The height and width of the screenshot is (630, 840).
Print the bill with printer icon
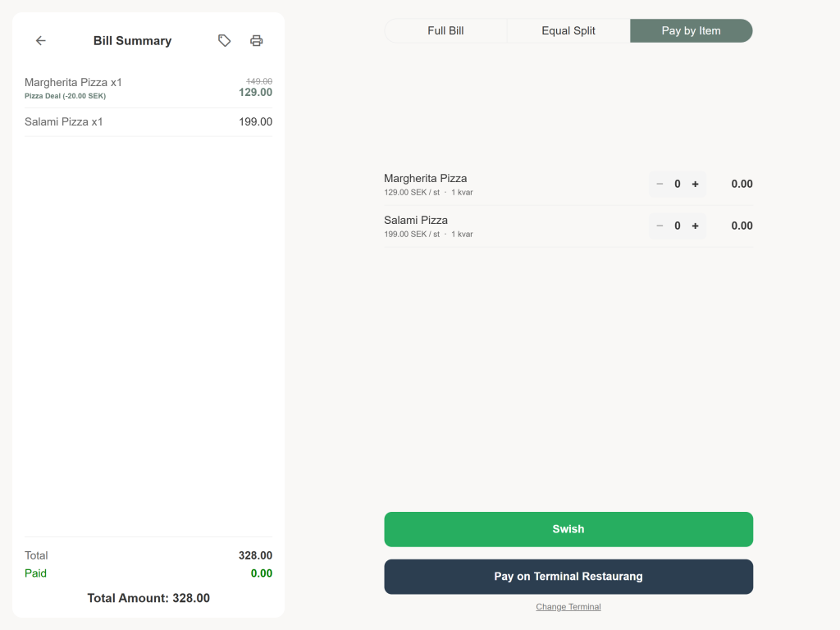coord(257,41)
